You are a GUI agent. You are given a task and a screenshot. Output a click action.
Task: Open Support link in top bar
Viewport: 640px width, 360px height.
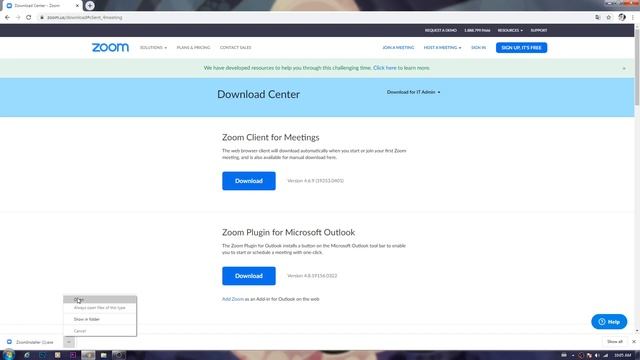click(x=539, y=30)
